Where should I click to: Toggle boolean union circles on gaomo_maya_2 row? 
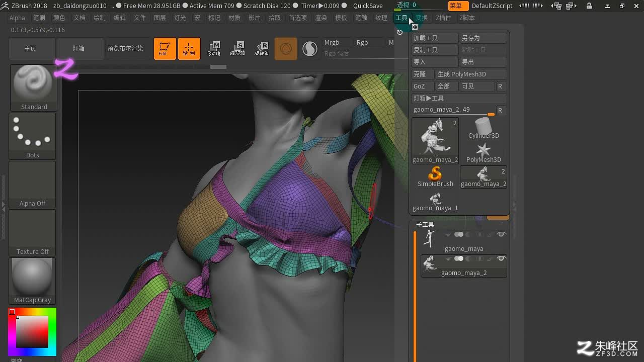click(x=459, y=259)
